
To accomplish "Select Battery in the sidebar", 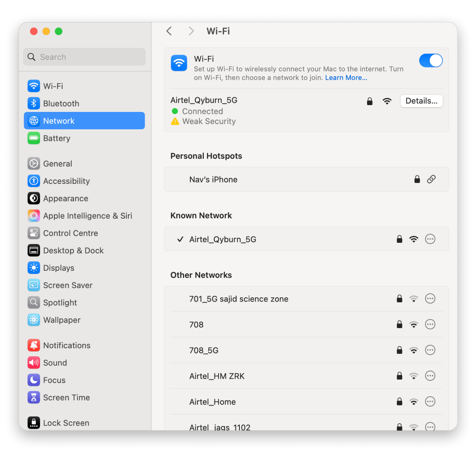I will coord(57,138).
